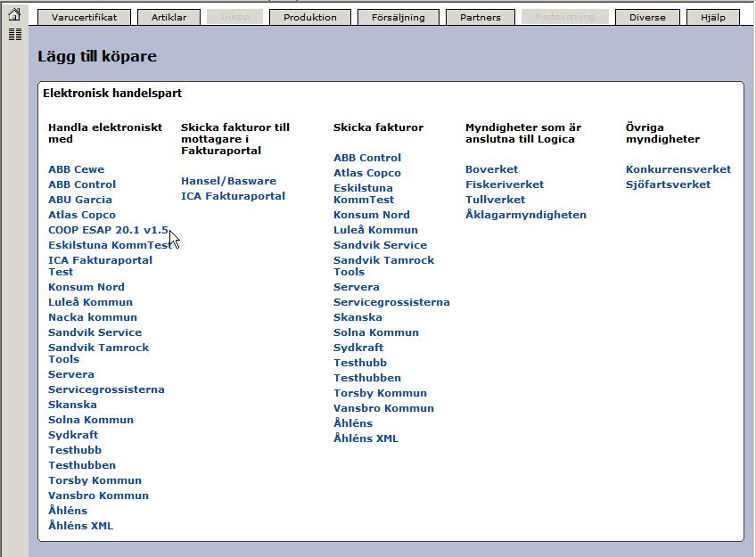This screenshot has height=557, width=756.
Task: Select Atlas Copco under Handla elektroniskt med
Action: [82, 215]
